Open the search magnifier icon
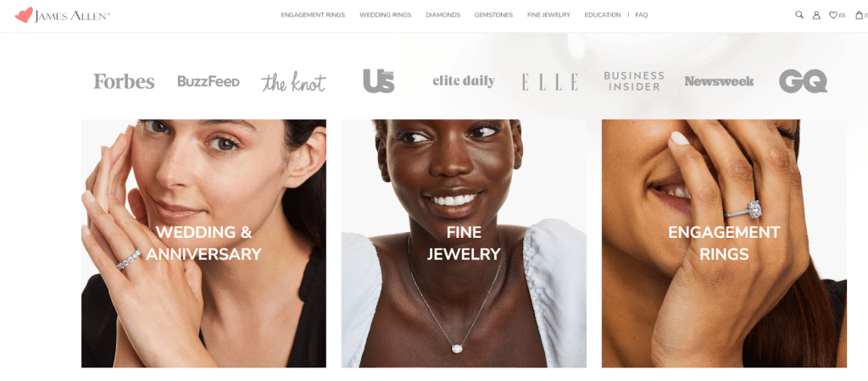 point(799,15)
